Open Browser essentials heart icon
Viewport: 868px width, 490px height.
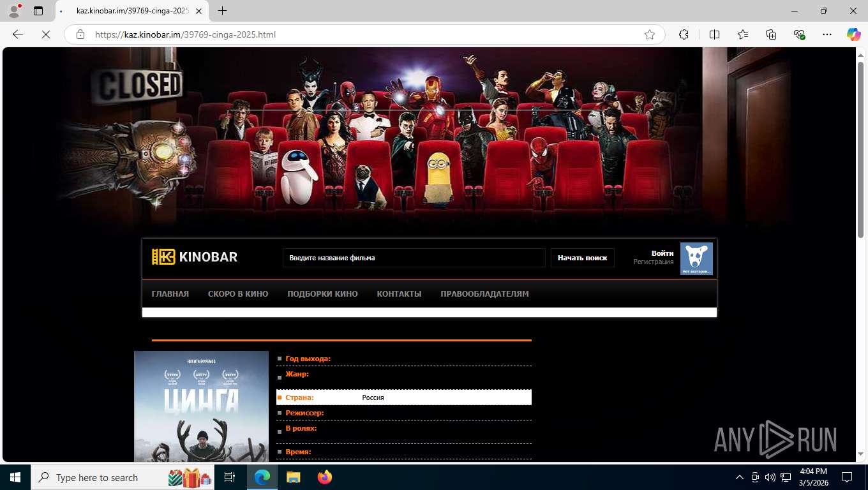click(x=799, y=34)
